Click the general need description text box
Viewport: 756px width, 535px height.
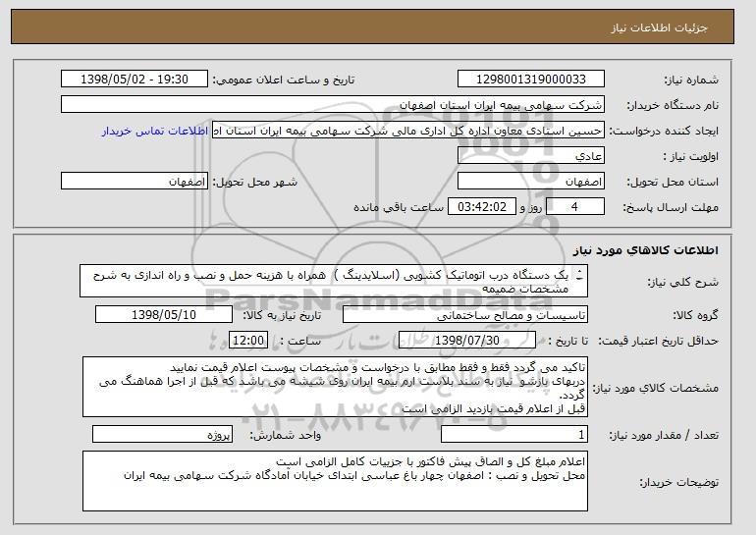[x=334, y=281]
